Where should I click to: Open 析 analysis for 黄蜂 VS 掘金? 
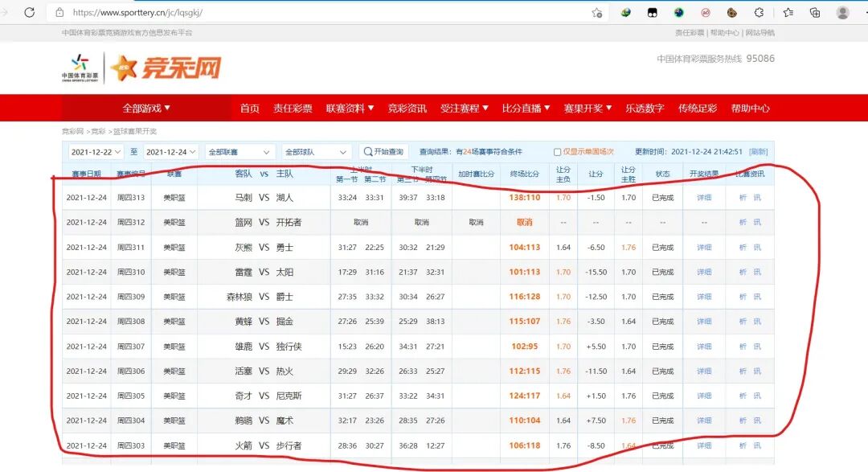(743, 322)
